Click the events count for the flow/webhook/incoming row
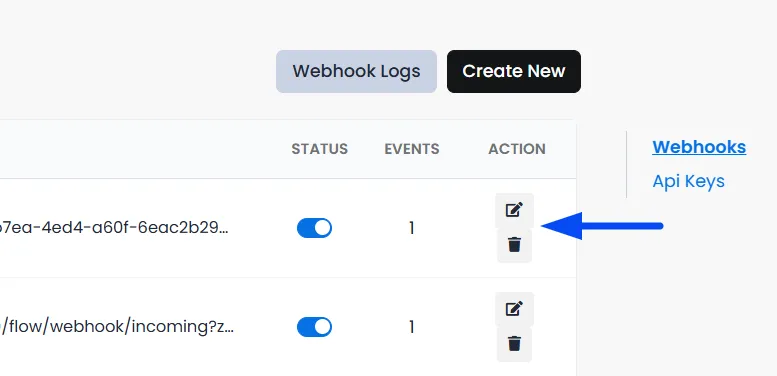This screenshot has width=777, height=376. pyautogui.click(x=411, y=327)
